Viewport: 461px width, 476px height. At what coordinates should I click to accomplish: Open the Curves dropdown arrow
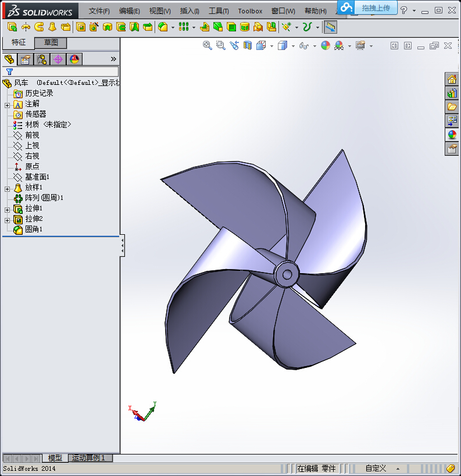coord(317,28)
